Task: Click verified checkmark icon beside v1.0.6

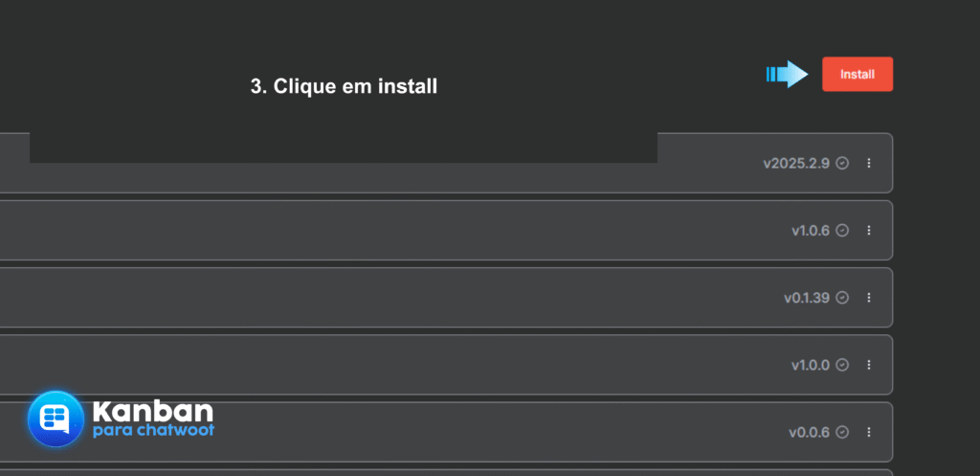Action: pos(842,231)
